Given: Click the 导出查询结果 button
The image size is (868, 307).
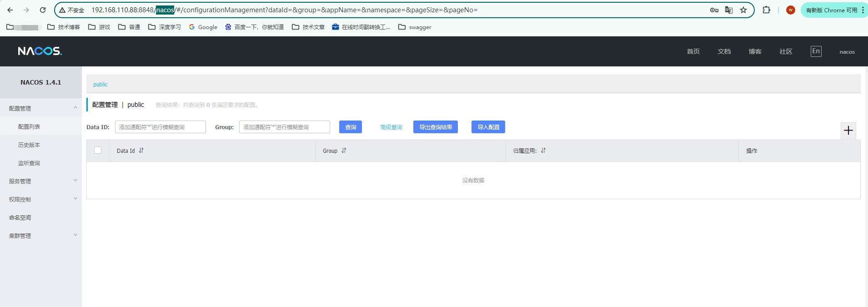Looking at the screenshot, I should pyautogui.click(x=436, y=127).
